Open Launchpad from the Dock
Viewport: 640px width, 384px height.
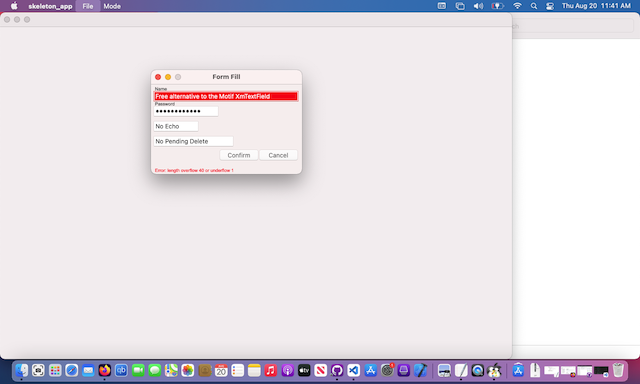[55, 370]
